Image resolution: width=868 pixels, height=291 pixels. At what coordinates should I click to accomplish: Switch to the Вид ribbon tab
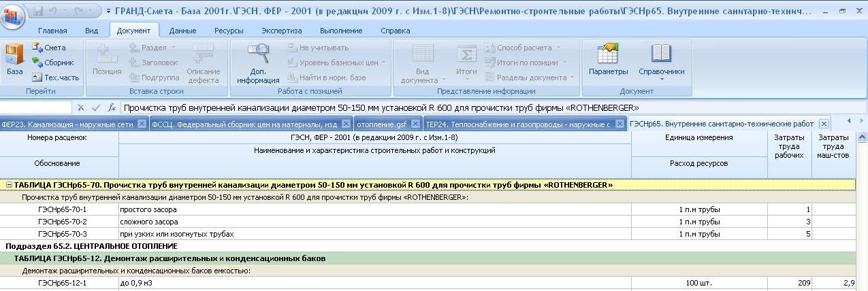(x=91, y=31)
